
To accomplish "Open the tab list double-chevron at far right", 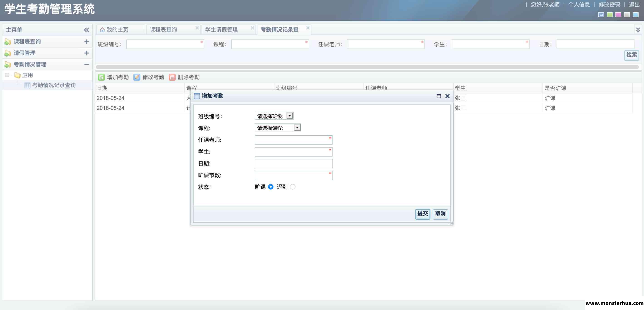I will [638, 30].
